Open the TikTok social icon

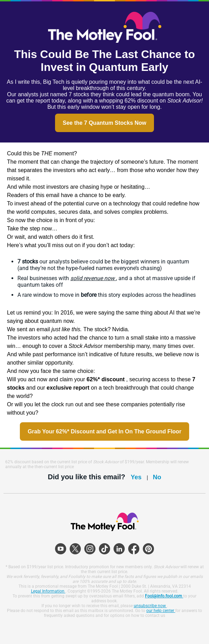pos(104,549)
